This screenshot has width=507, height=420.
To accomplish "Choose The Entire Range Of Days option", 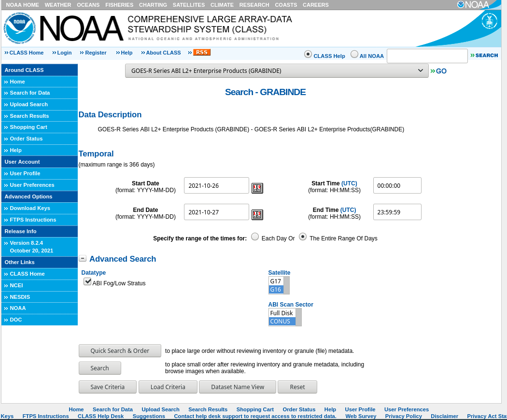I will (303, 237).
